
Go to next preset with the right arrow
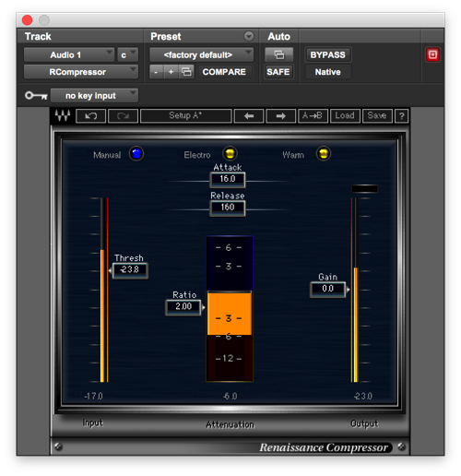(281, 116)
